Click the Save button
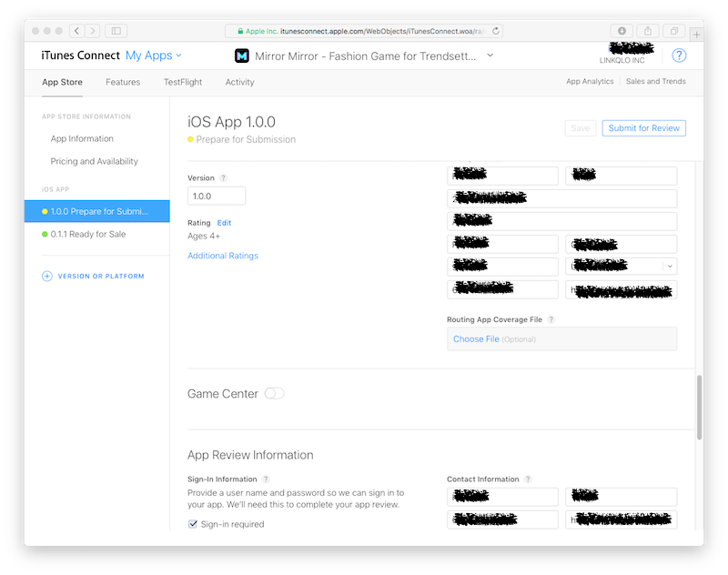This screenshot has height=575, width=728. [581, 128]
